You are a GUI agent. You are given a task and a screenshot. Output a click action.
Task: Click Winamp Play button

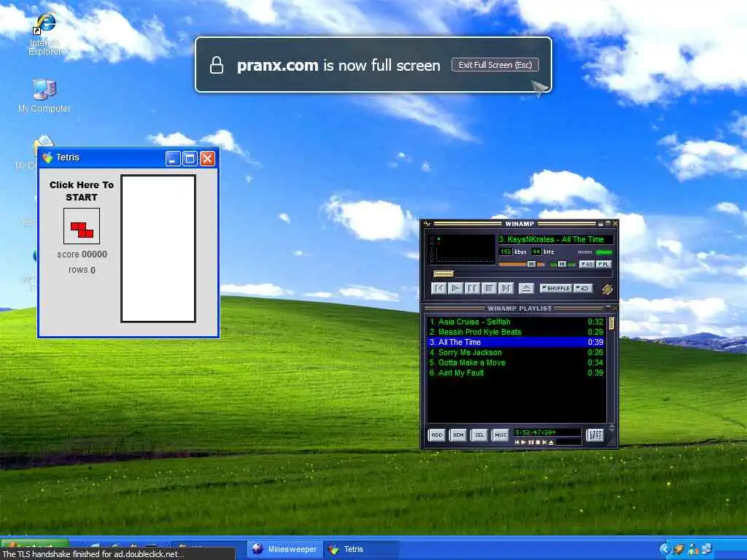[455, 288]
